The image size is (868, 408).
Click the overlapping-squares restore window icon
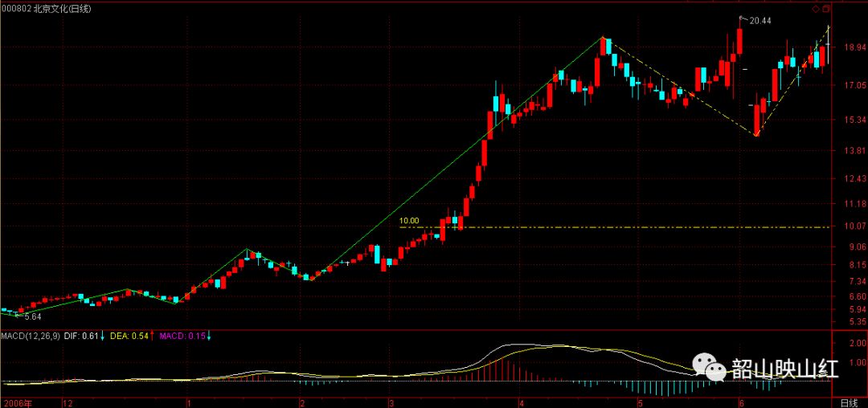pos(825,9)
